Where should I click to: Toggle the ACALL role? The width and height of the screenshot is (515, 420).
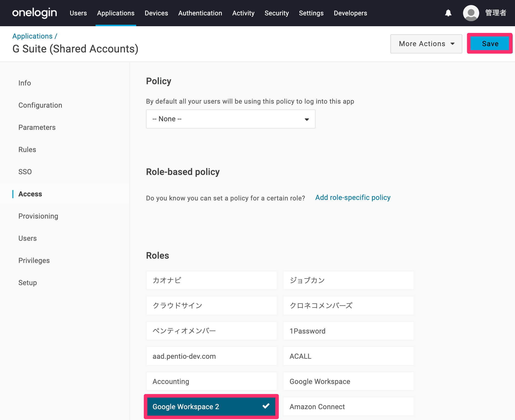coord(348,356)
